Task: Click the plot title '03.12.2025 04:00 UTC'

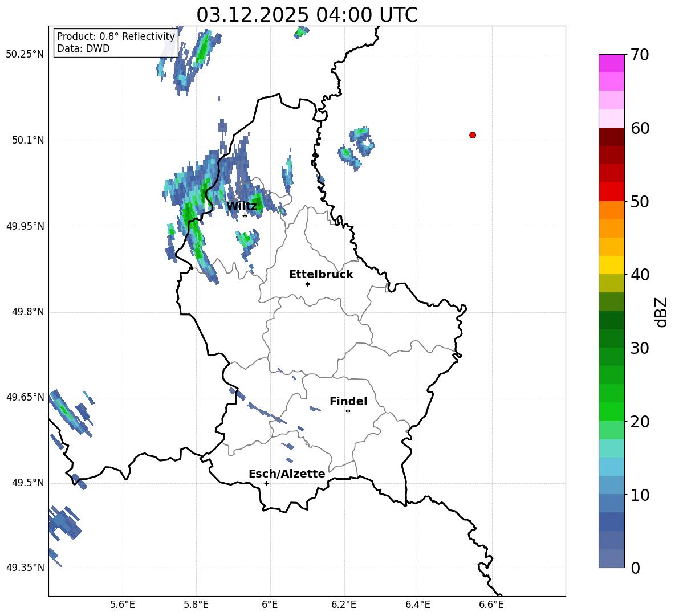Action: (307, 15)
